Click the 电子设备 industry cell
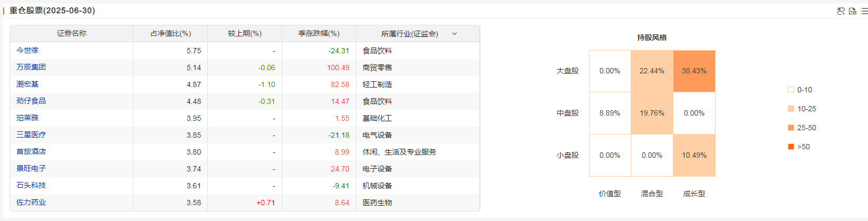This screenshot has width=868, height=221. (377, 169)
